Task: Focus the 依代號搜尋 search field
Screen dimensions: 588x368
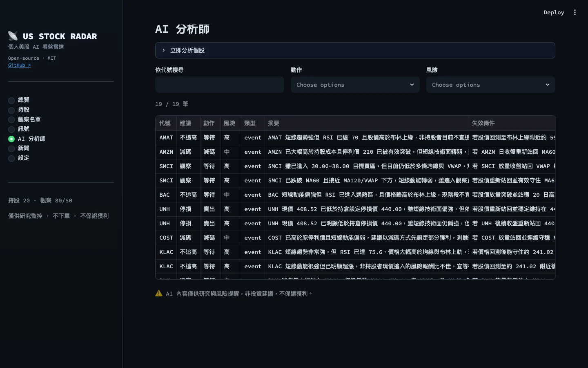Action: coord(220,85)
